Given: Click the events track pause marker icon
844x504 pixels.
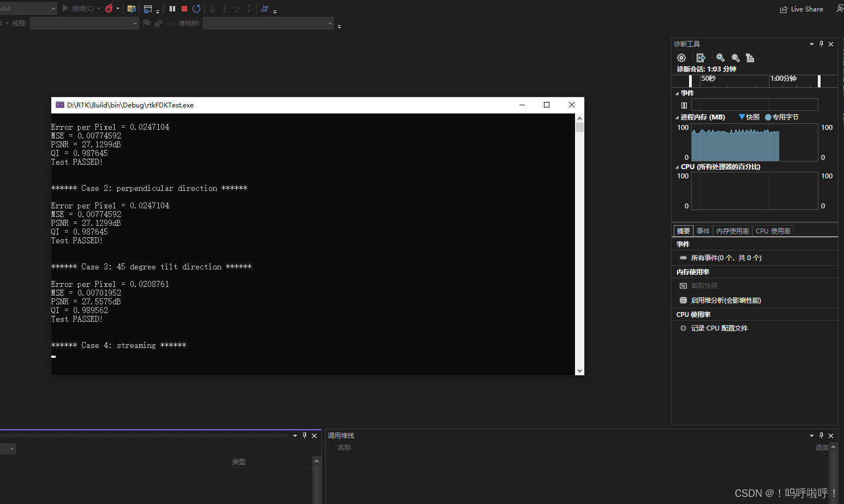Looking at the screenshot, I should click(684, 105).
